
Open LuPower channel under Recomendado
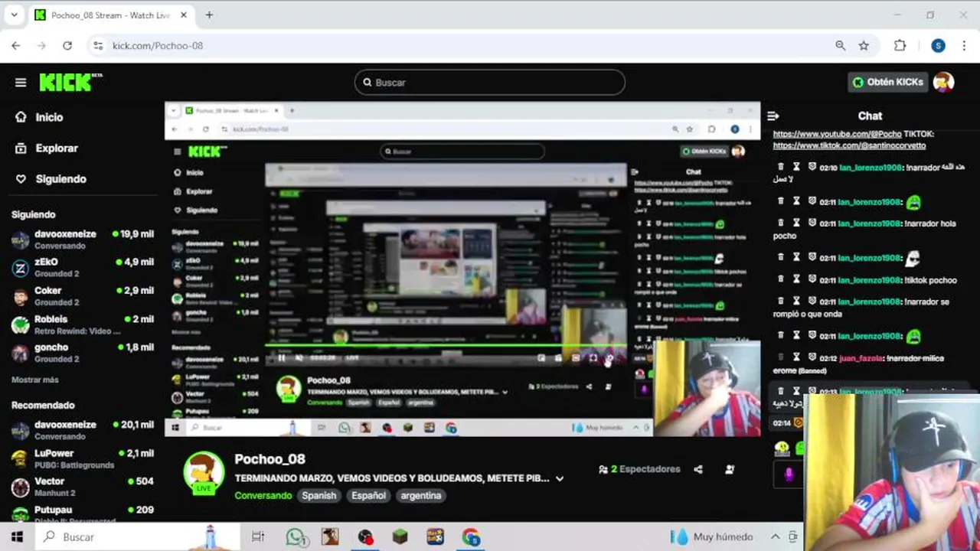click(82, 458)
